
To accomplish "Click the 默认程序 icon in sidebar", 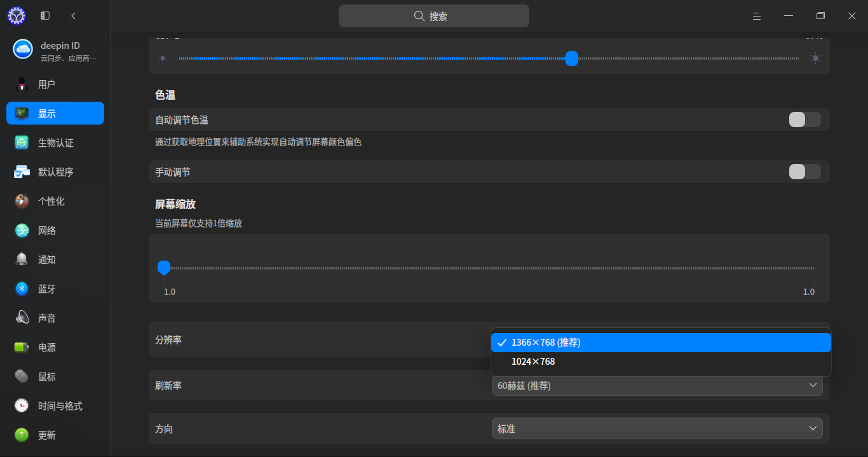I will tap(22, 172).
